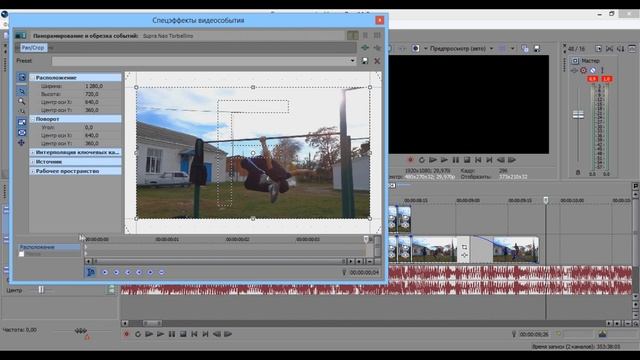Open the Overlays dropdown arrow in preview
640x360 pixels.
click(513, 49)
